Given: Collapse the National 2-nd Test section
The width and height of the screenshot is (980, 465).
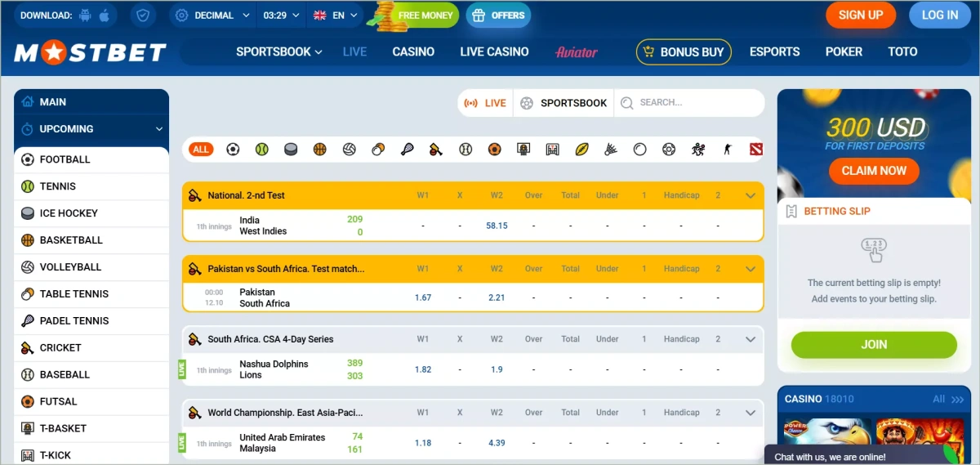Looking at the screenshot, I should click(x=751, y=195).
